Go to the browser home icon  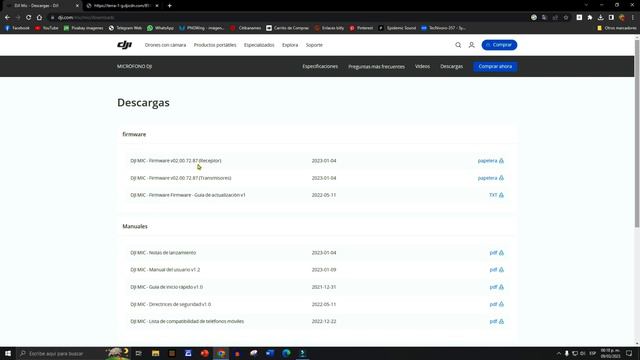(x=39, y=18)
